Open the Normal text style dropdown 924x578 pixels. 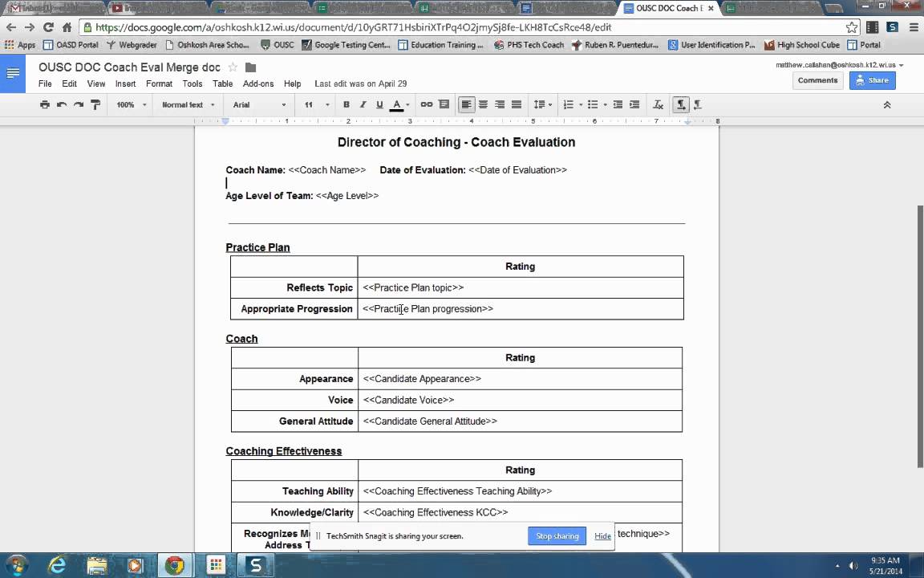[188, 104]
